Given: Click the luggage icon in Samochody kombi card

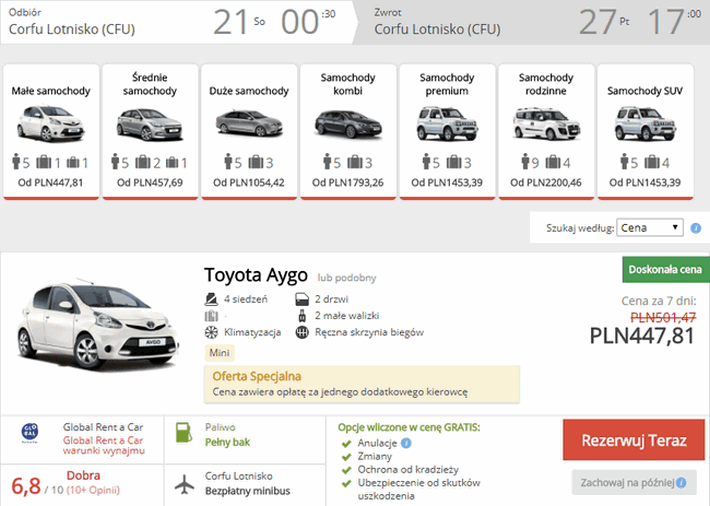Looking at the screenshot, I should (x=355, y=162).
